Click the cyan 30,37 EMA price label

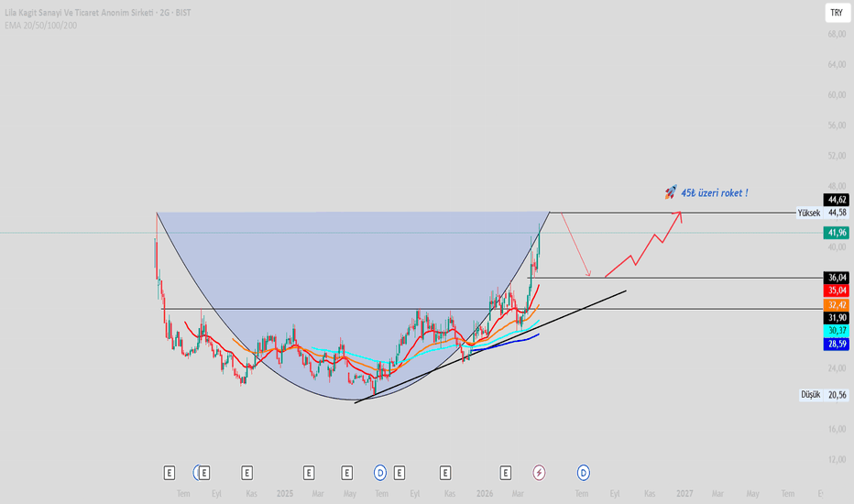(837, 331)
